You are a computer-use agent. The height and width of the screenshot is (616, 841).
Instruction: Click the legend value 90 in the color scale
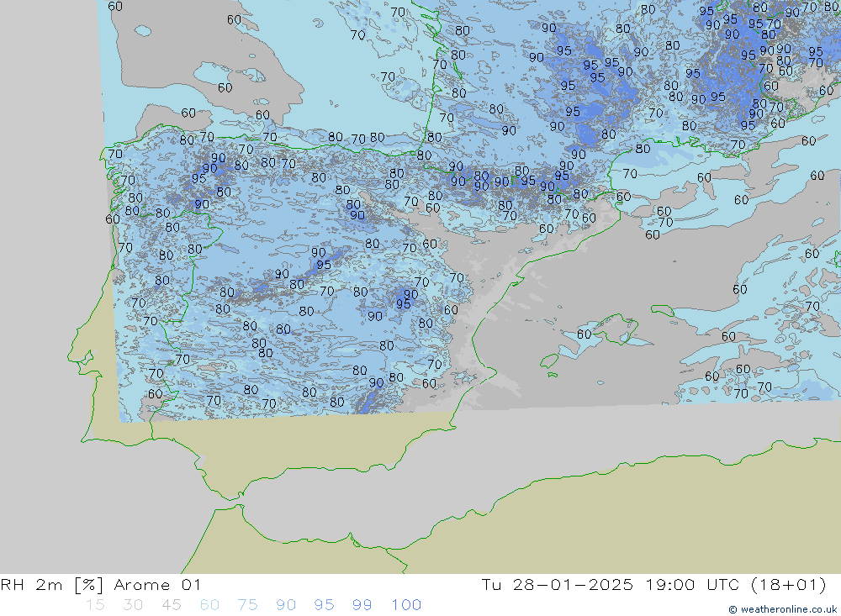[x=286, y=605]
